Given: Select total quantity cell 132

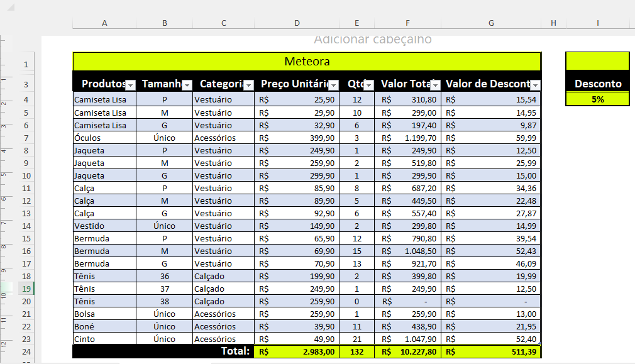Looking at the screenshot, I should 356,351.
